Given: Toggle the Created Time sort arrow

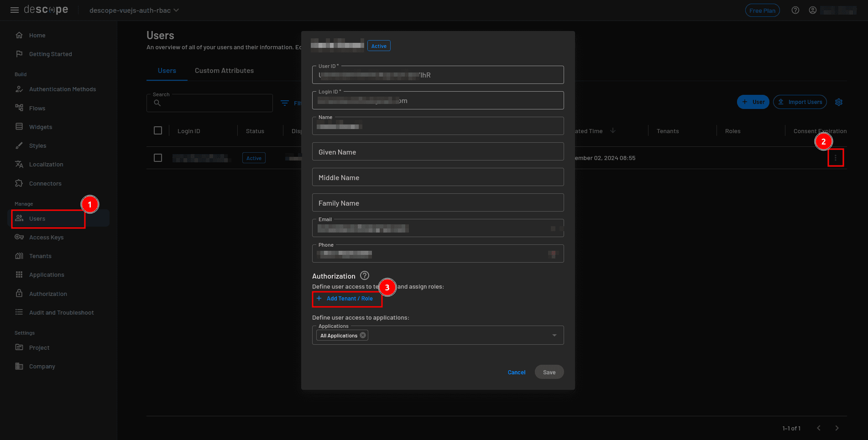Looking at the screenshot, I should click(x=613, y=130).
